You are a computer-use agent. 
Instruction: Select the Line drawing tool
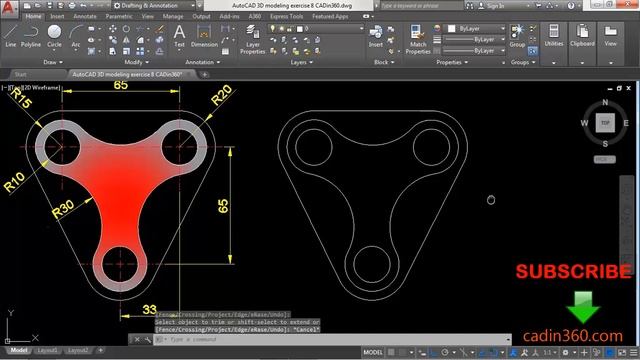(x=10, y=36)
